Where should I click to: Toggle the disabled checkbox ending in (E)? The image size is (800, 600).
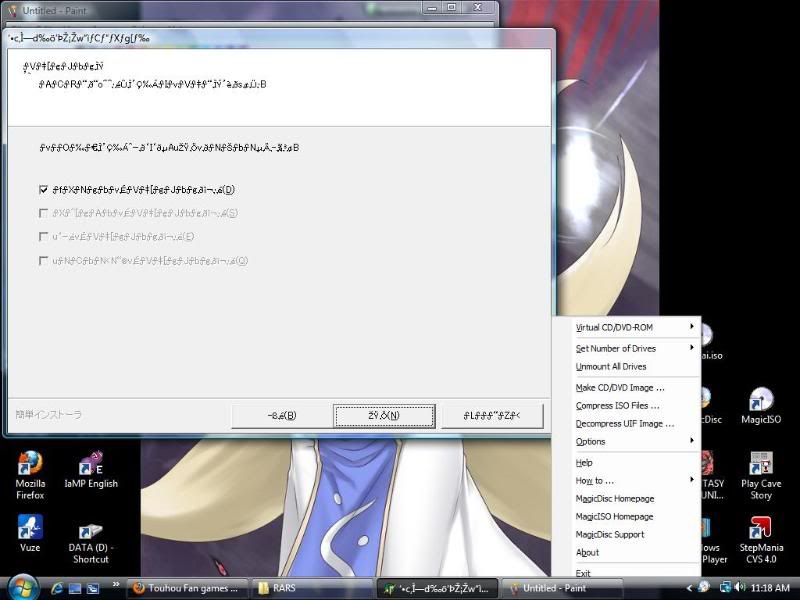click(x=44, y=237)
